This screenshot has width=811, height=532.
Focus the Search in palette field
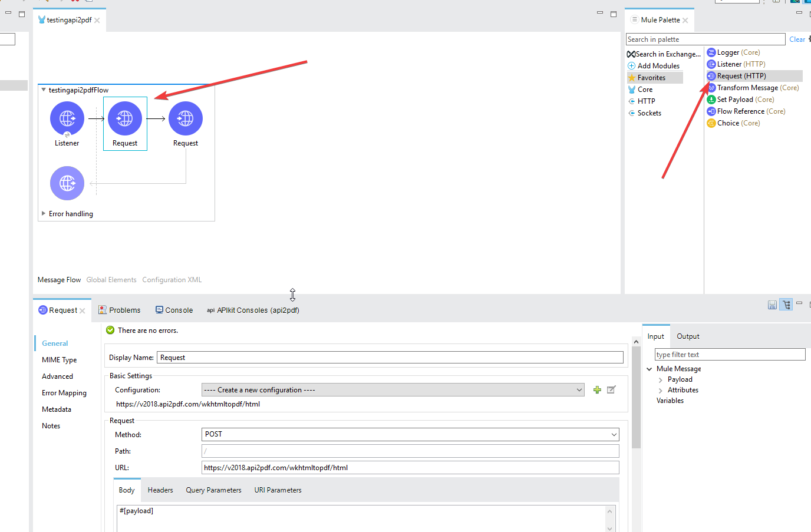[x=705, y=39]
